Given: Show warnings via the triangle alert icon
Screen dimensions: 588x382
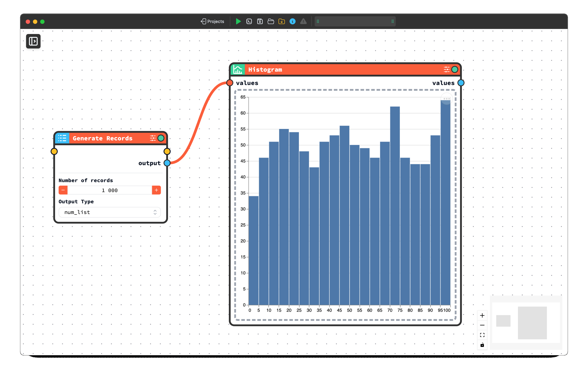Looking at the screenshot, I should point(303,22).
